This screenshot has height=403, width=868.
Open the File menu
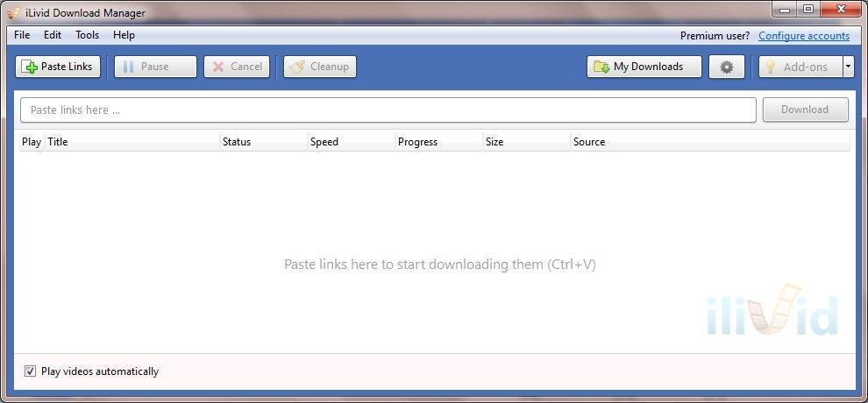pos(22,35)
